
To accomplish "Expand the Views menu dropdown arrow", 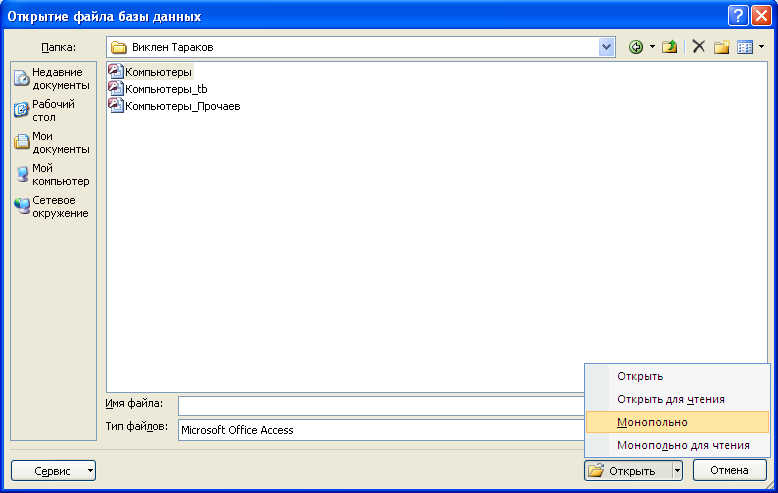I will (762, 47).
